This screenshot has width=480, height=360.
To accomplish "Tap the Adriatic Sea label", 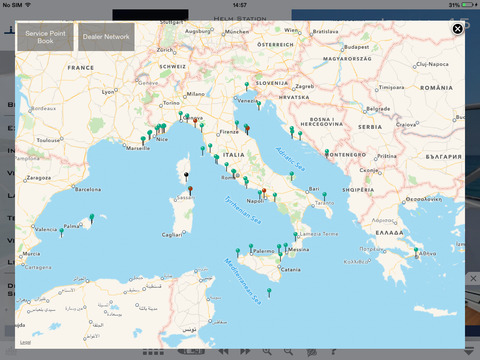I will 290,159.
